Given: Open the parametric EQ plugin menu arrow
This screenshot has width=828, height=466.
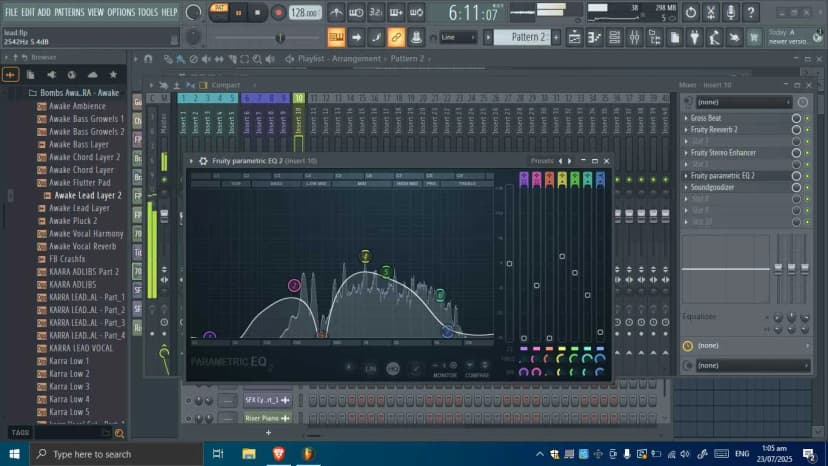Looking at the screenshot, I should (191, 161).
